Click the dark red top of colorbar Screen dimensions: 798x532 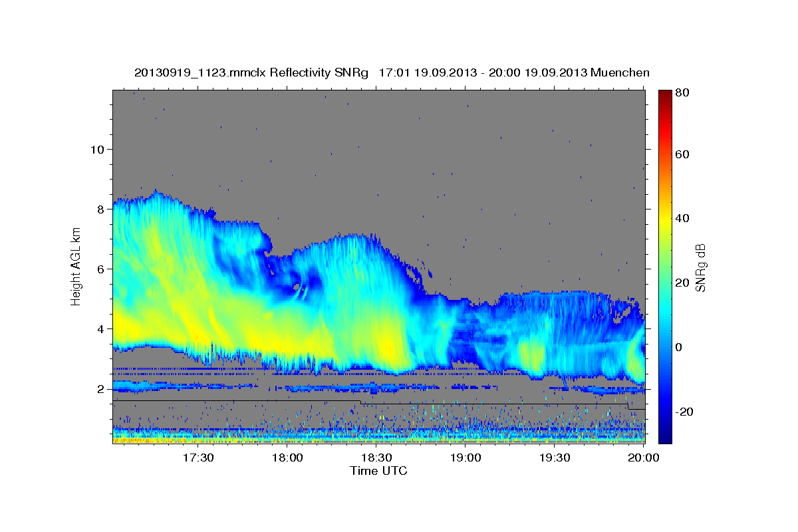point(665,95)
